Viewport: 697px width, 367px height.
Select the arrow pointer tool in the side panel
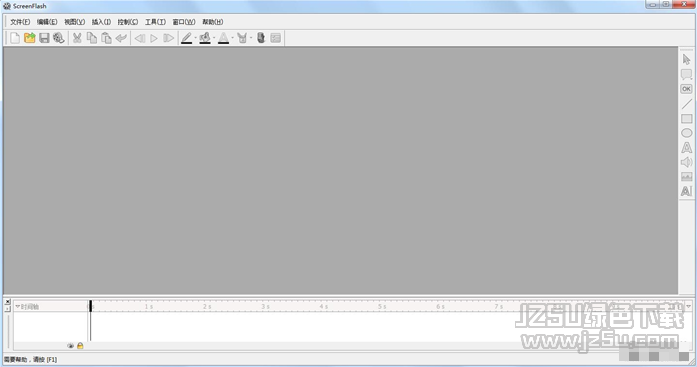click(686, 60)
